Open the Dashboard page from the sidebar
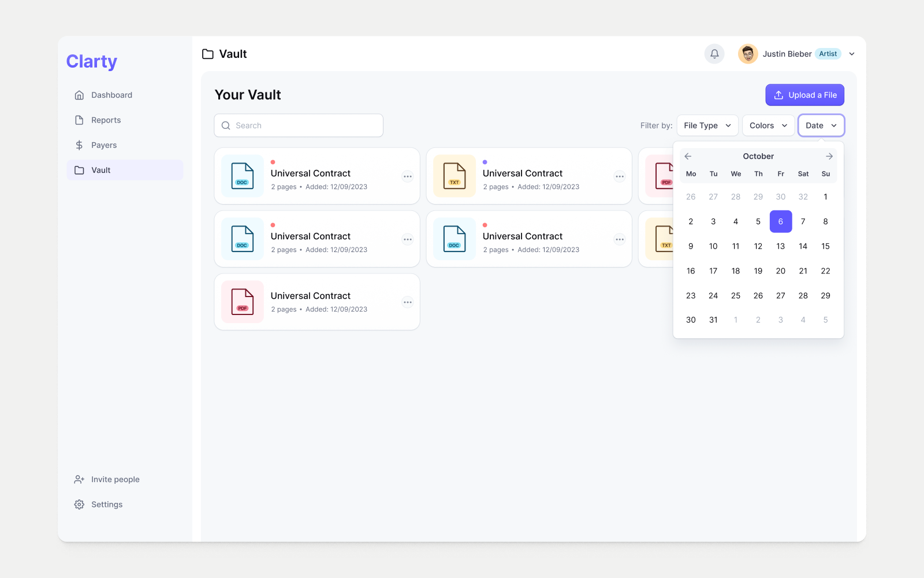 pos(125,95)
